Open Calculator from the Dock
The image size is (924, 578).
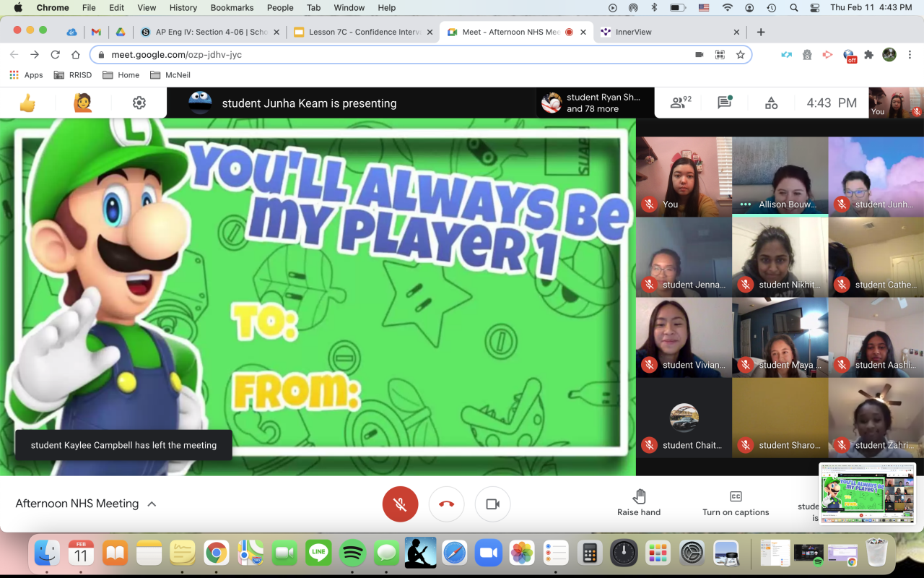(590, 553)
